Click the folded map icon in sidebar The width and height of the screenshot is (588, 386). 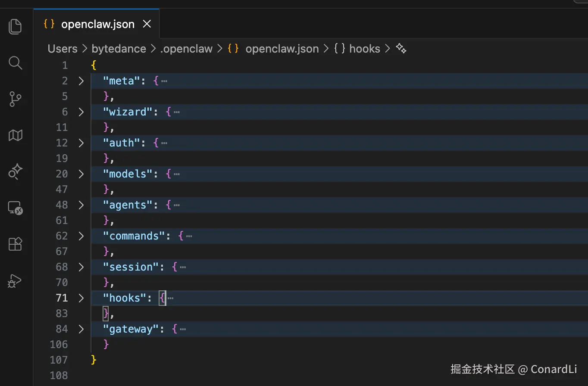(15, 135)
